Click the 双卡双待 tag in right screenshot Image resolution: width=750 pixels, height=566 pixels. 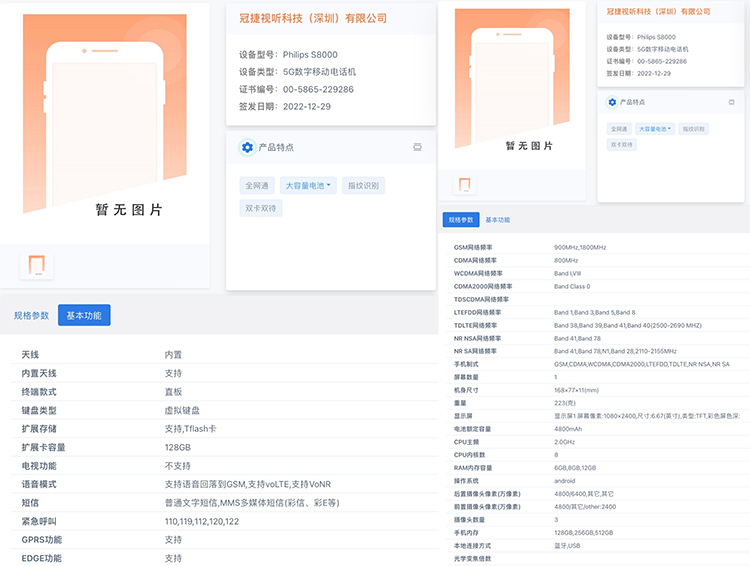[622, 144]
